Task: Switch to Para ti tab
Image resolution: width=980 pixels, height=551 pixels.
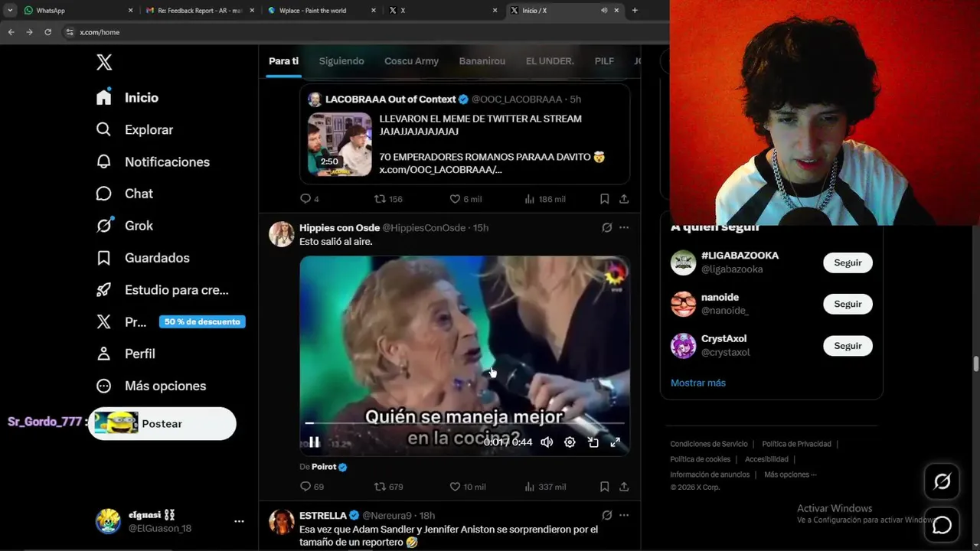Action: 283,61
